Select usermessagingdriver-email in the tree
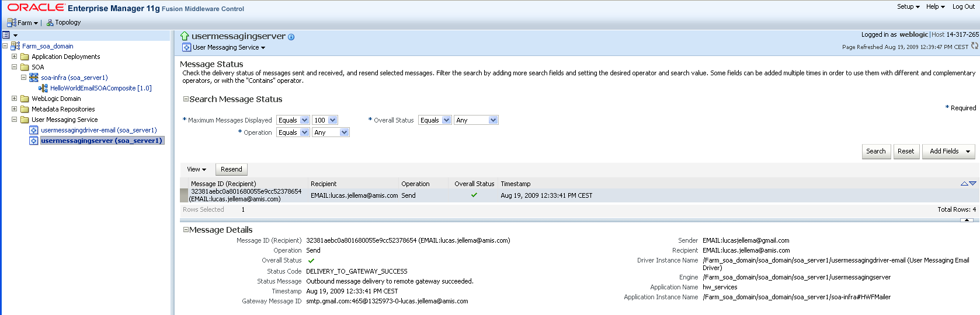Image resolution: width=980 pixels, height=315 pixels. coord(98,130)
